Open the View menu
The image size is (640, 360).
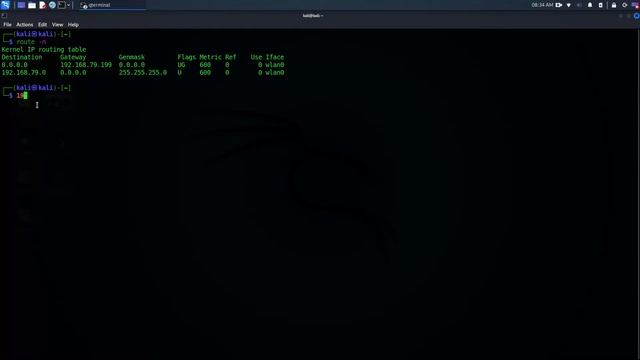pos(57,24)
